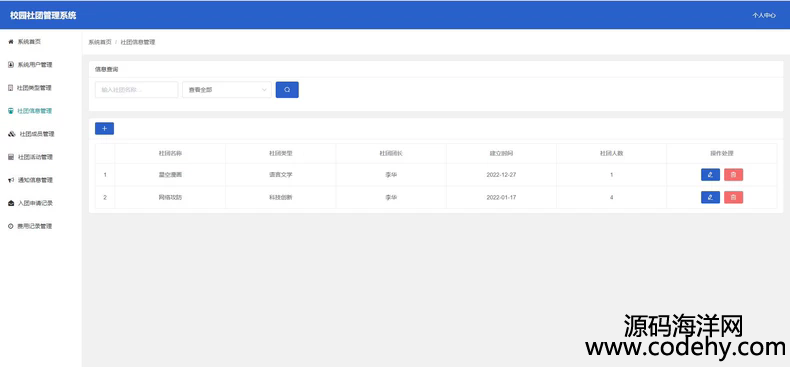Image resolution: width=790 pixels, height=367 pixels.
Task: Click the 社团名称 column header
Action: 170,153
